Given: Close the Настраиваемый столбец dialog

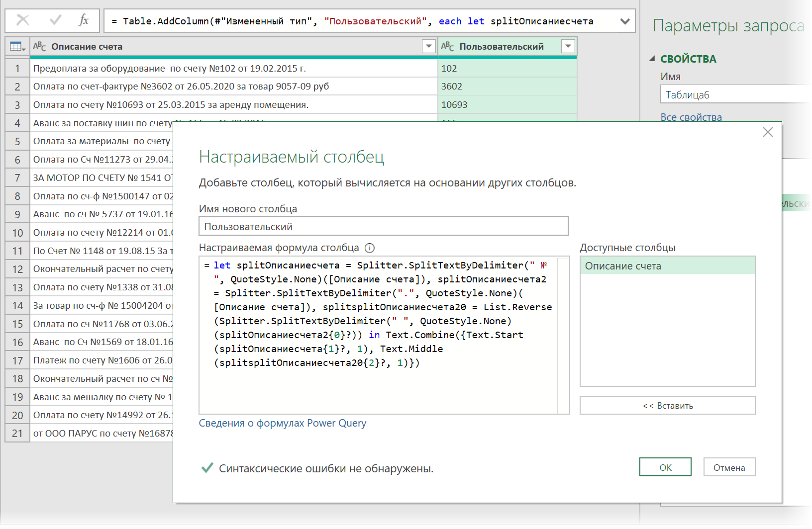Looking at the screenshot, I should (768, 132).
